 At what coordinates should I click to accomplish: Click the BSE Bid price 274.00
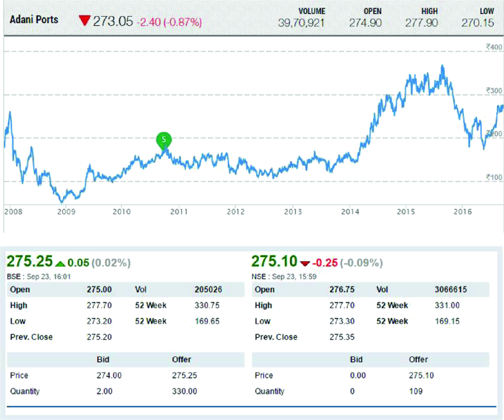coord(109,375)
